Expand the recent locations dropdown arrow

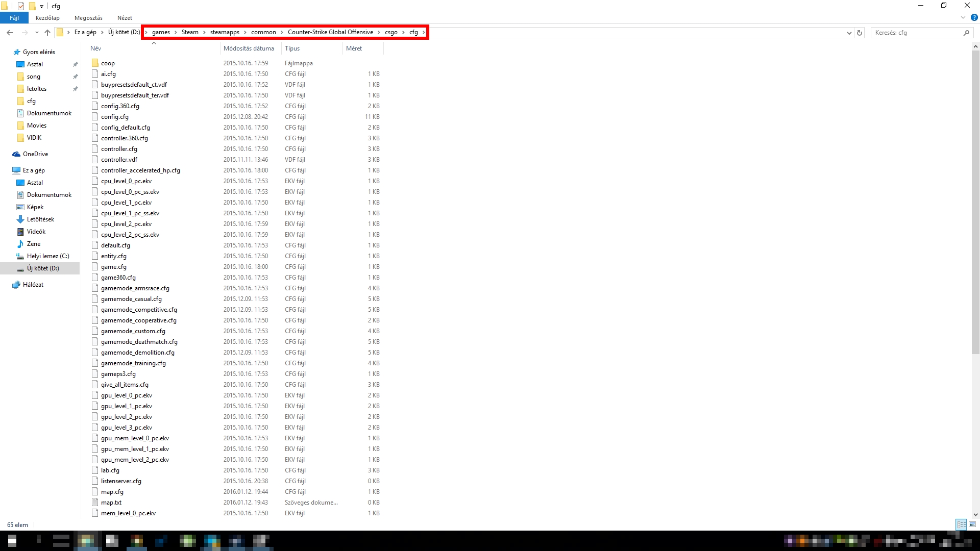[37, 33]
